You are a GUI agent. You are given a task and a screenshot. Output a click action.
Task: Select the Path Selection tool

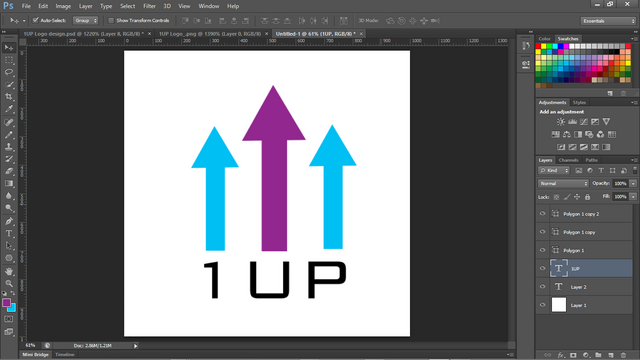(9, 246)
